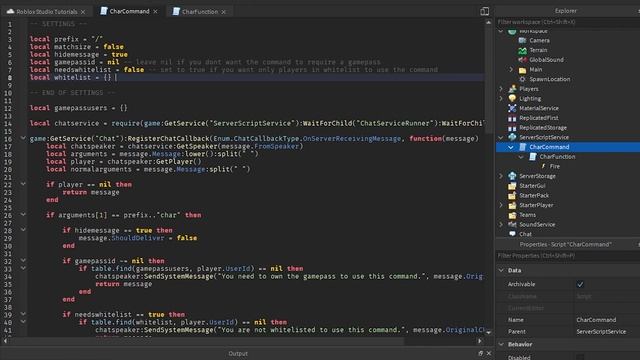
Task: Click the Filter Properties search field
Action: (568, 256)
